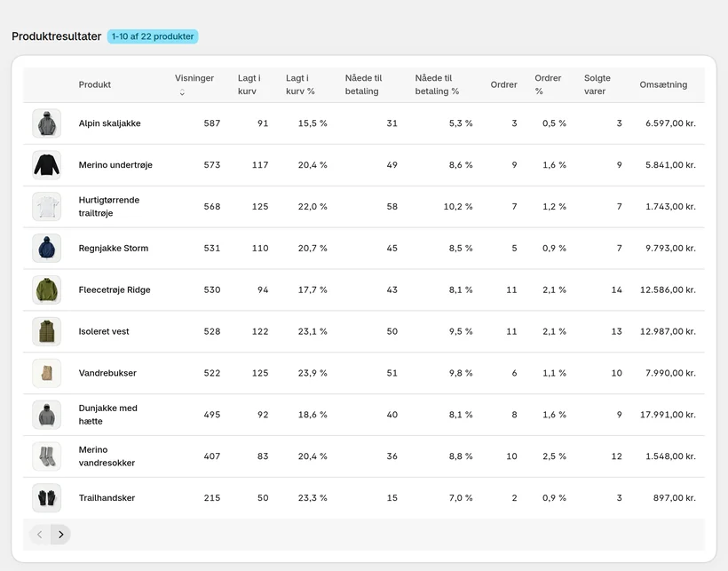
Task: Click Fleecetrøje Ridge revenue 12.586,00 kr.
Action: click(668, 289)
